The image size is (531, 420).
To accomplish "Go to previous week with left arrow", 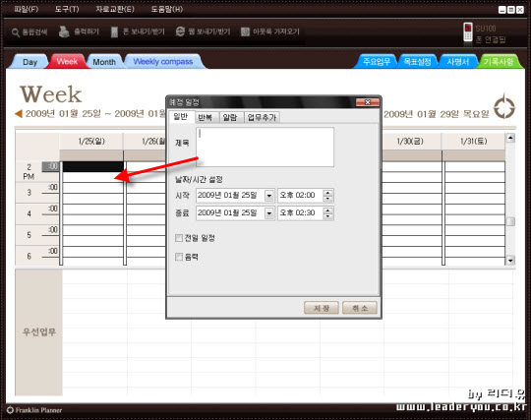I will [x=19, y=114].
